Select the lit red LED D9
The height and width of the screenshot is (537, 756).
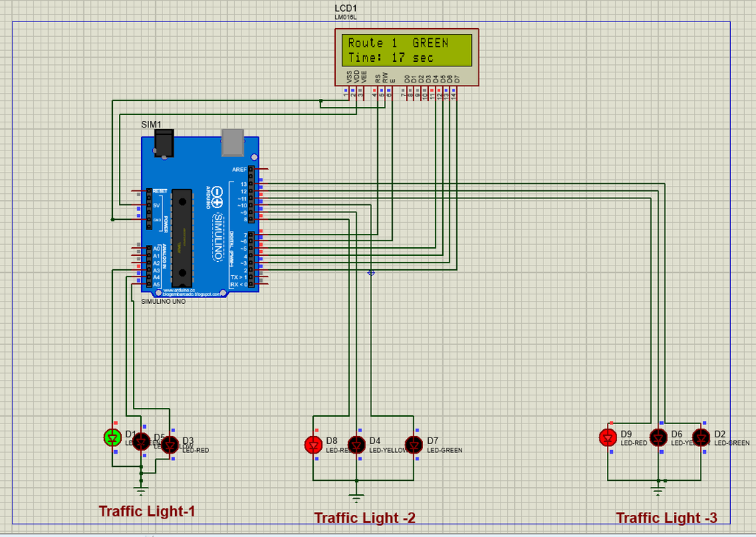[x=608, y=437]
